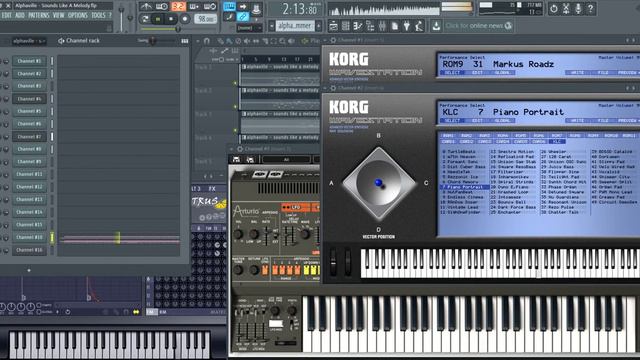Open the VIEW menu
The width and height of the screenshot is (640, 360).
click(x=58, y=16)
